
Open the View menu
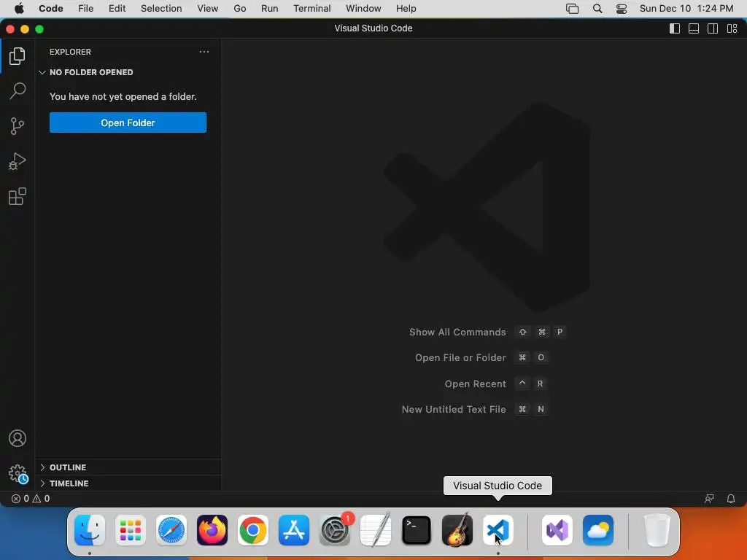(x=208, y=9)
